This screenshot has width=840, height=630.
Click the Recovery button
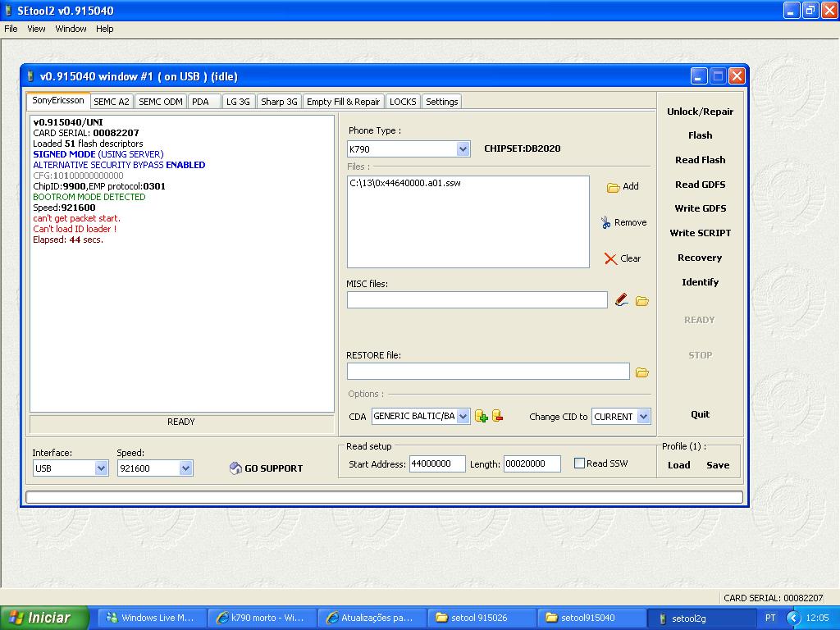pyautogui.click(x=701, y=258)
